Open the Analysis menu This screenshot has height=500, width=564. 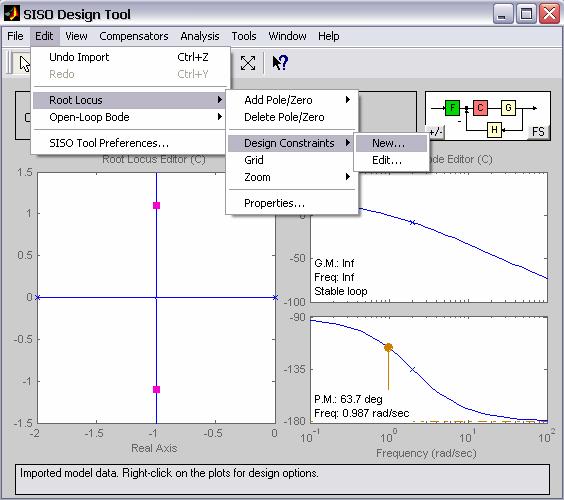point(200,36)
